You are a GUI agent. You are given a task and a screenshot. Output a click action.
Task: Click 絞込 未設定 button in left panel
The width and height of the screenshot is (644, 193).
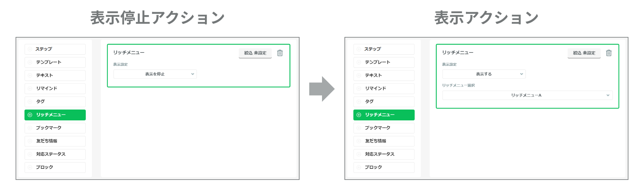255,53
